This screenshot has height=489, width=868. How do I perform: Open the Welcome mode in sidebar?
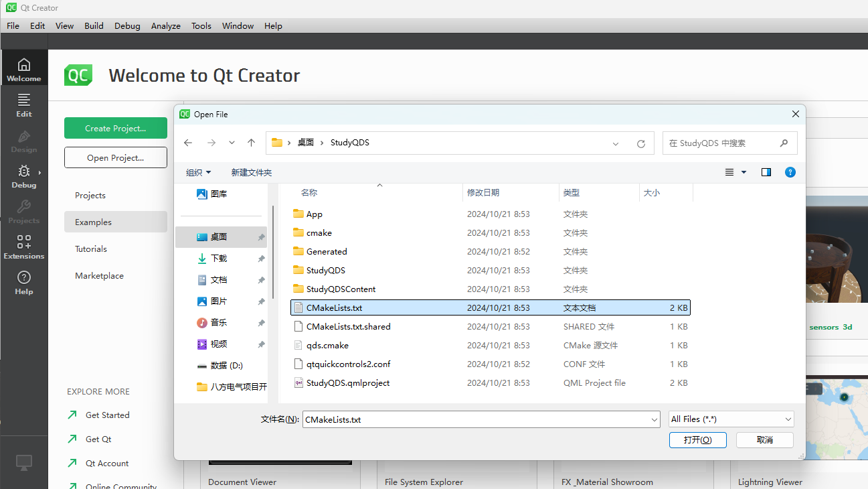coord(24,69)
